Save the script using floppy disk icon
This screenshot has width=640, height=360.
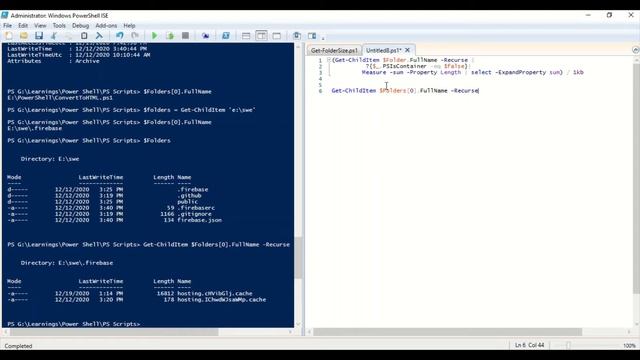click(x=39, y=36)
